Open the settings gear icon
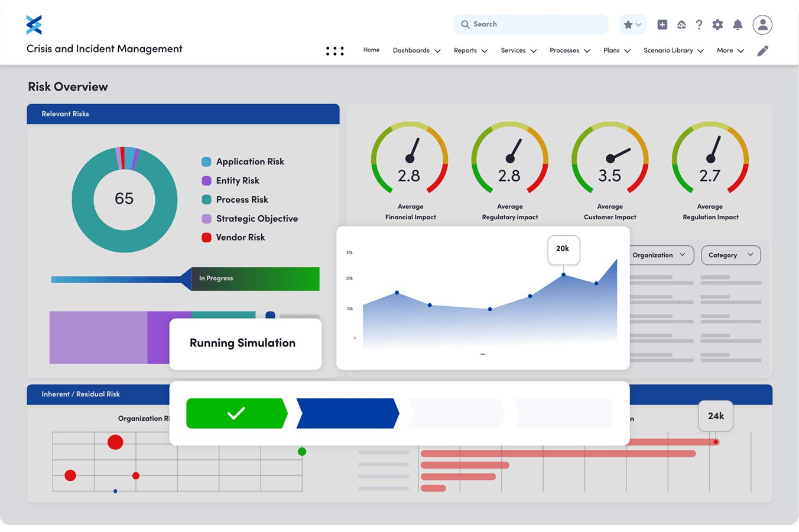This screenshot has height=532, width=799. pos(717,24)
